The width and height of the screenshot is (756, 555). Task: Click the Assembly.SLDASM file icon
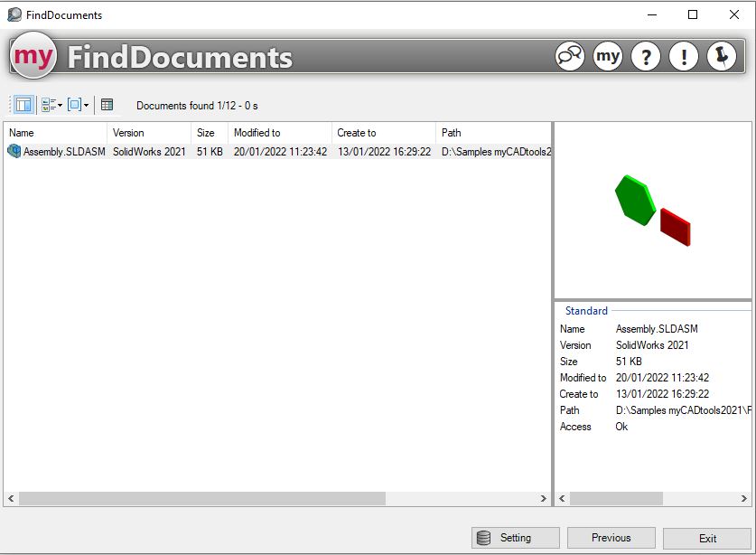[14, 152]
